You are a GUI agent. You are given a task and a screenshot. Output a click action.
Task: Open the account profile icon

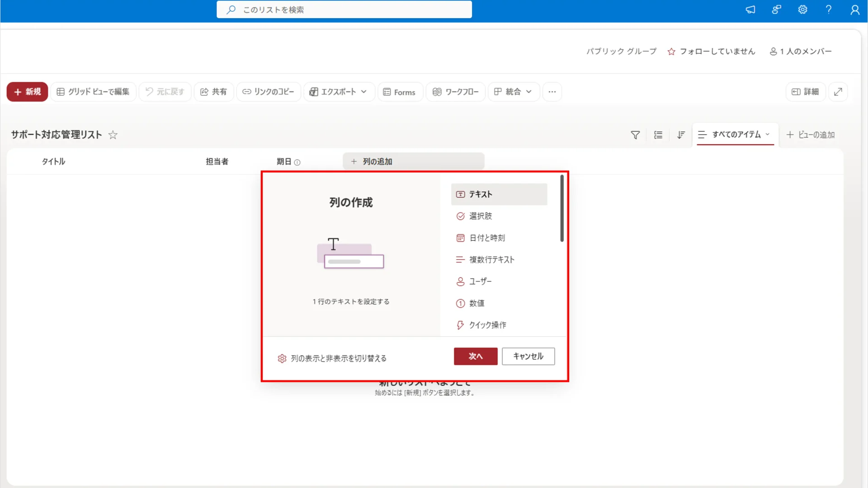(855, 9)
